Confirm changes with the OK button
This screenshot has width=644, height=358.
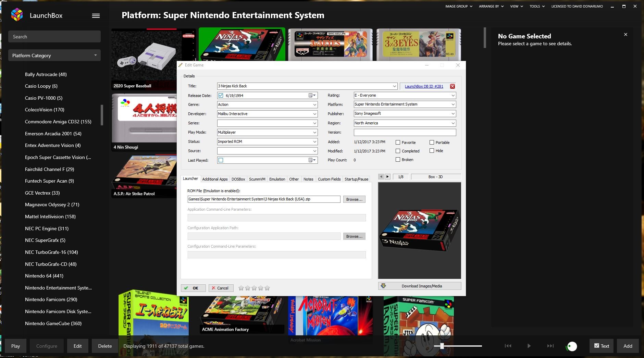[x=193, y=288]
